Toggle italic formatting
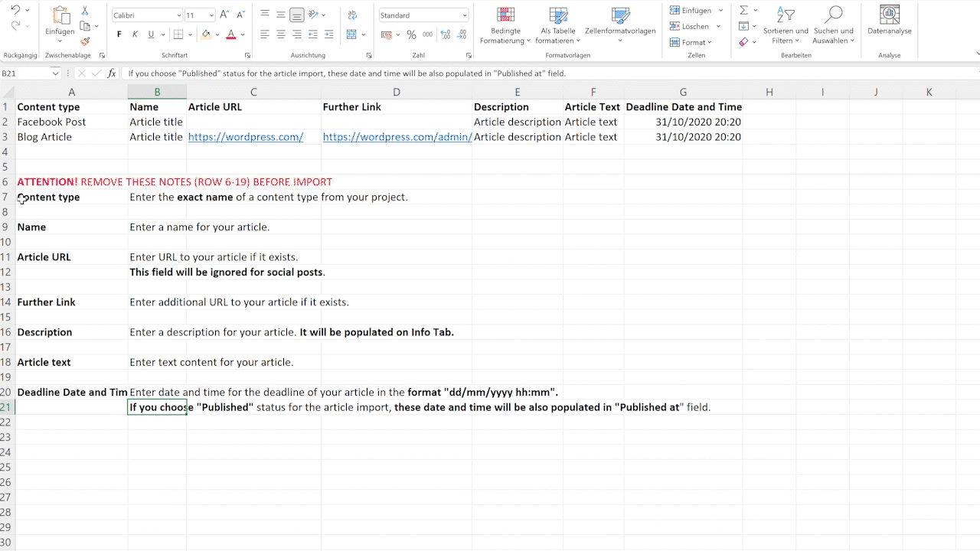 pyautogui.click(x=135, y=34)
